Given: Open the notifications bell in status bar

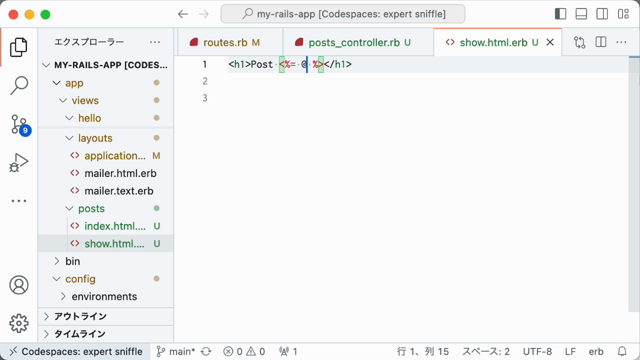Looking at the screenshot, I should pos(622,351).
